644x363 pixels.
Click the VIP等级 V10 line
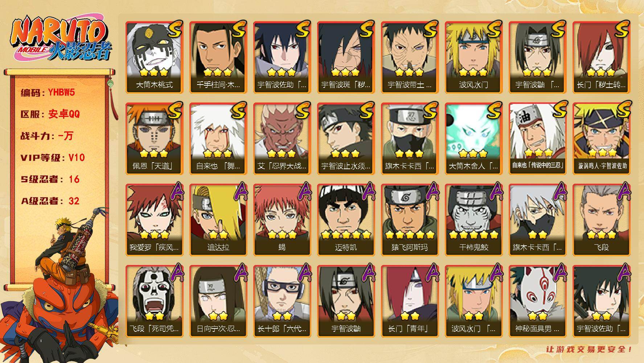pyautogui.click(x=53, y=158)
